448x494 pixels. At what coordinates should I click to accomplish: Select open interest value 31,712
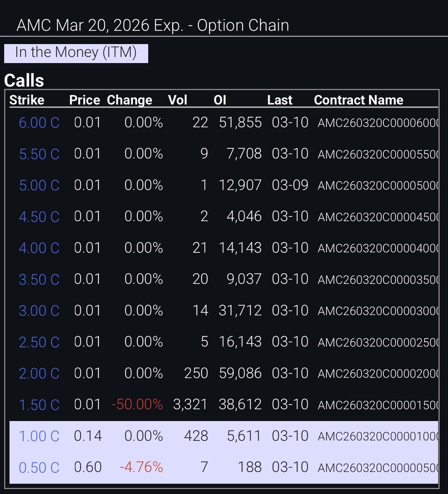[240, 311]
